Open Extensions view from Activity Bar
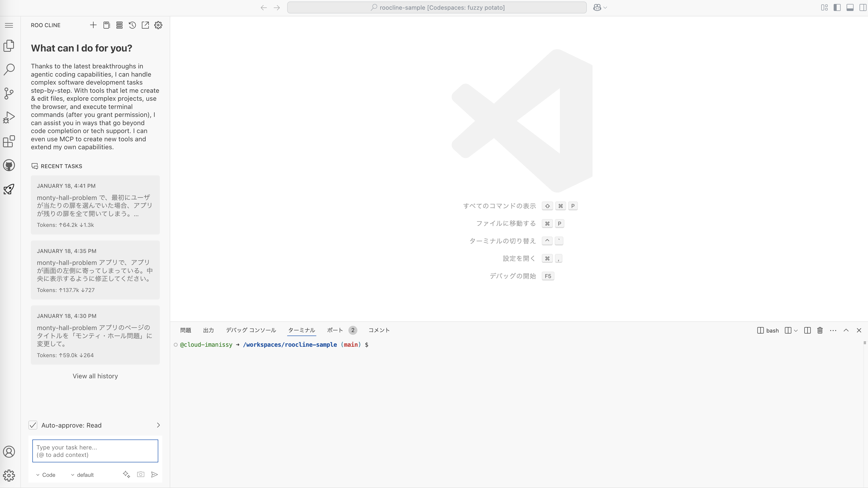This screenshot has height=488, width=868. [x=9, y=142]
